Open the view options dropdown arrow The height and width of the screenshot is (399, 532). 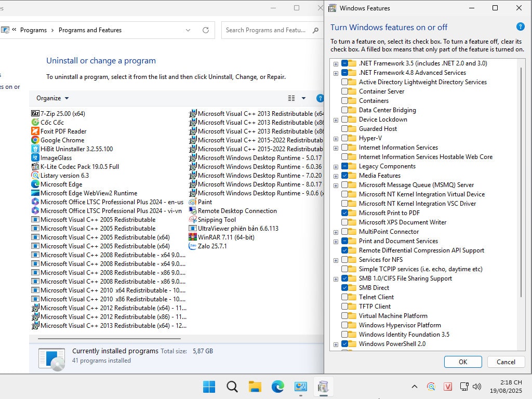coord(303,98)
